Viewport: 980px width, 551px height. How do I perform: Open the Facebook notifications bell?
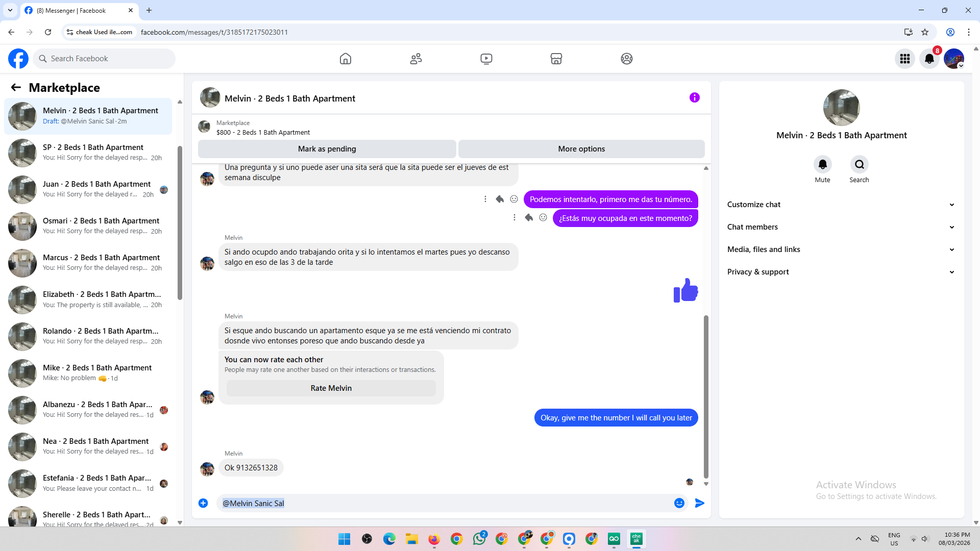pyautogui.click(x=929, y=59)
